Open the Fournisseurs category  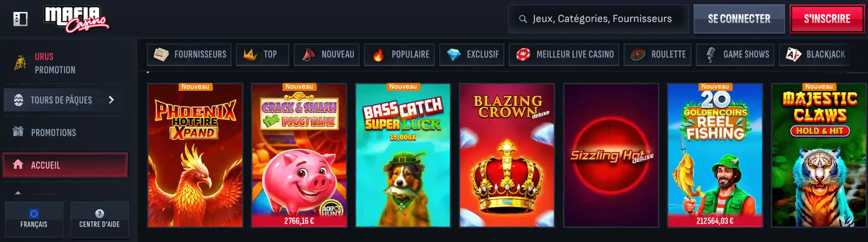tap(190, 55)
